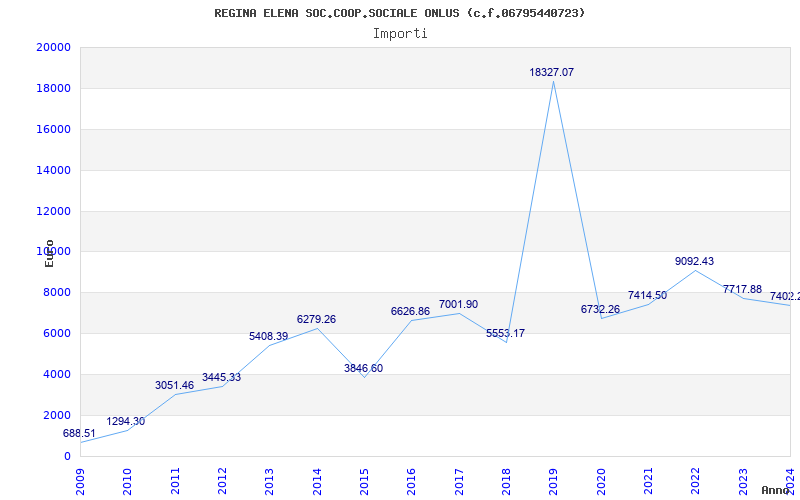Select the 2000 y-axis tick label
The image size is (800, 500).
click(x=57, y=415)
